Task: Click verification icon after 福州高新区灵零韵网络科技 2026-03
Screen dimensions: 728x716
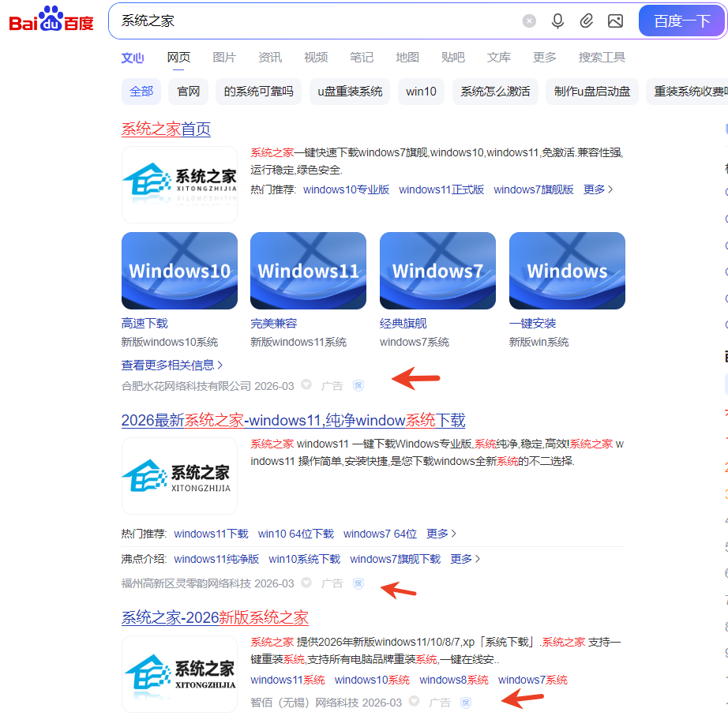Action: (x=306, y=583)
